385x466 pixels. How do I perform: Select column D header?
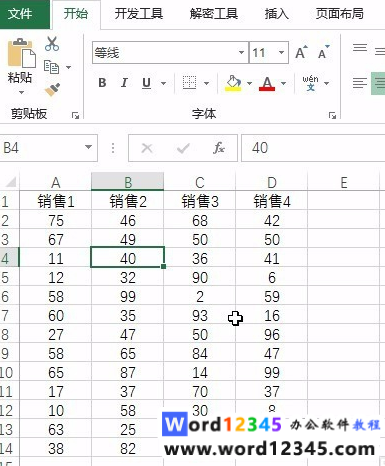pos(272,182)
